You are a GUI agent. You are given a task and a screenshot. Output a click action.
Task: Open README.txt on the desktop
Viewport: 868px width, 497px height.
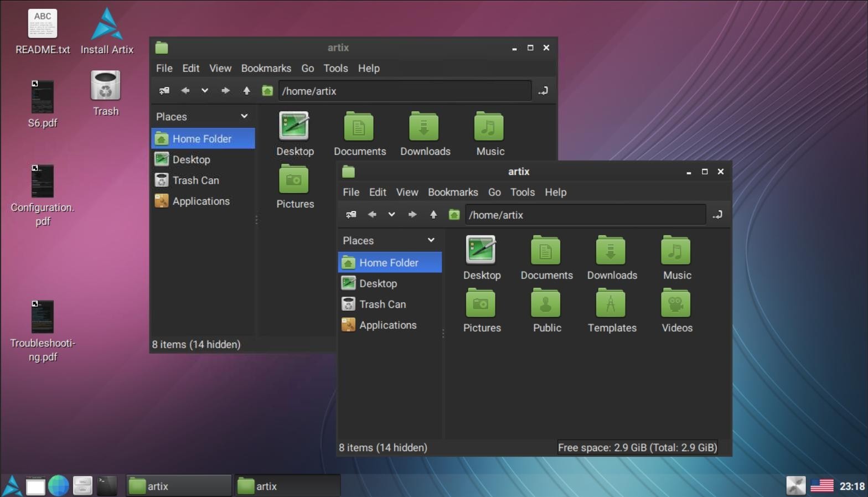tap(43, 32)
